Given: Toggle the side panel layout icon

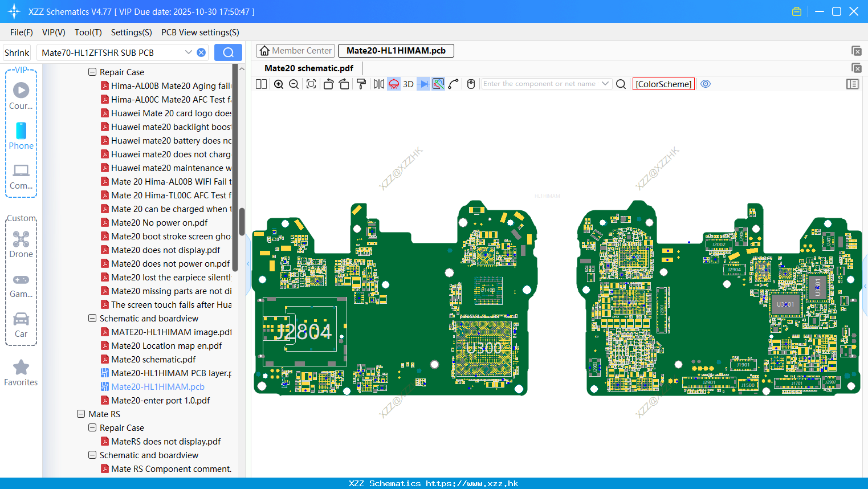Looking at the screenshot, I should pos(853,84).
